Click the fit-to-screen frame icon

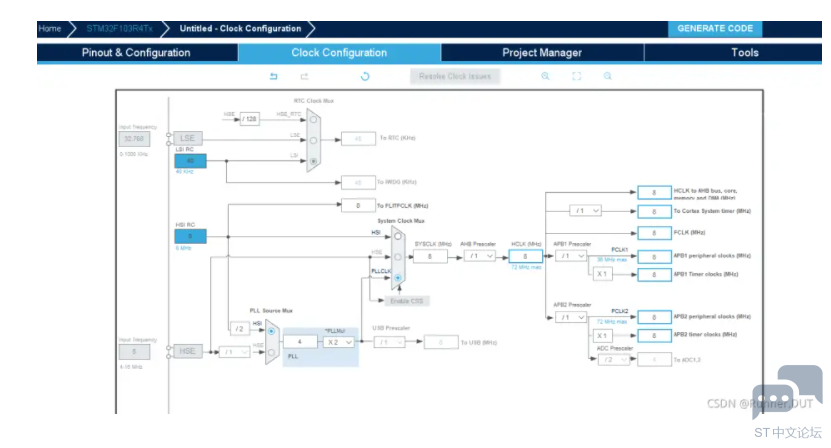pos(577,76)
